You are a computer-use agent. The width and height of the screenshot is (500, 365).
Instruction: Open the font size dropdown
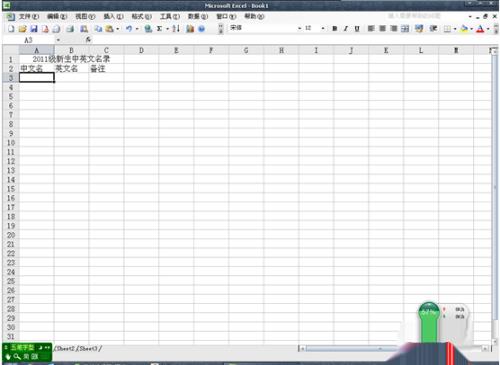pyautogui.click(x=323, y=29)
